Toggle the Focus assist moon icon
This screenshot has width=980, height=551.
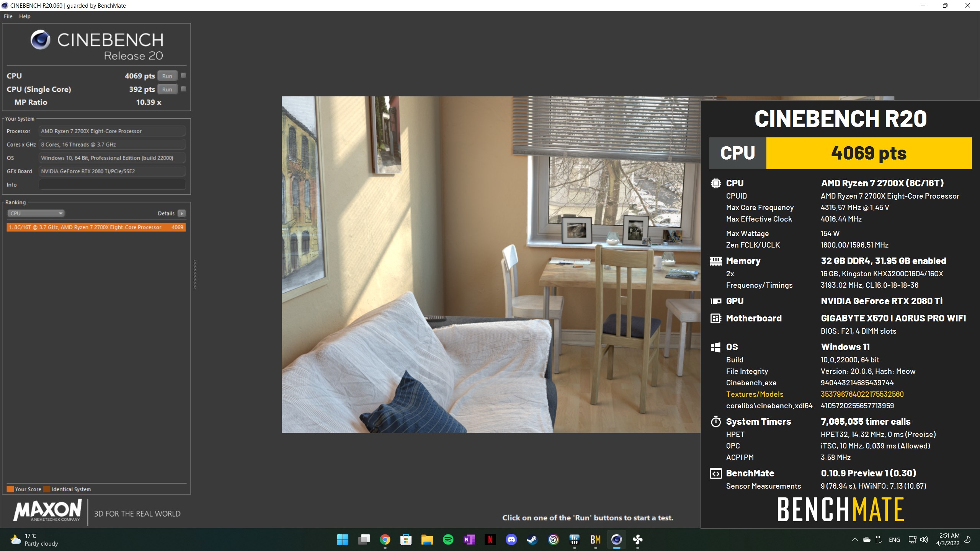pos(967,540)
